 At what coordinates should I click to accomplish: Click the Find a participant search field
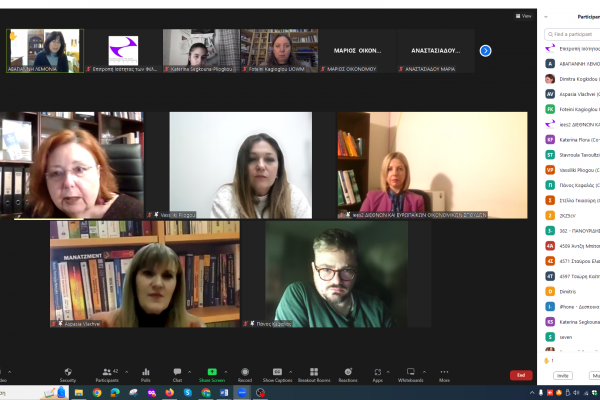(x=572, y=34)
